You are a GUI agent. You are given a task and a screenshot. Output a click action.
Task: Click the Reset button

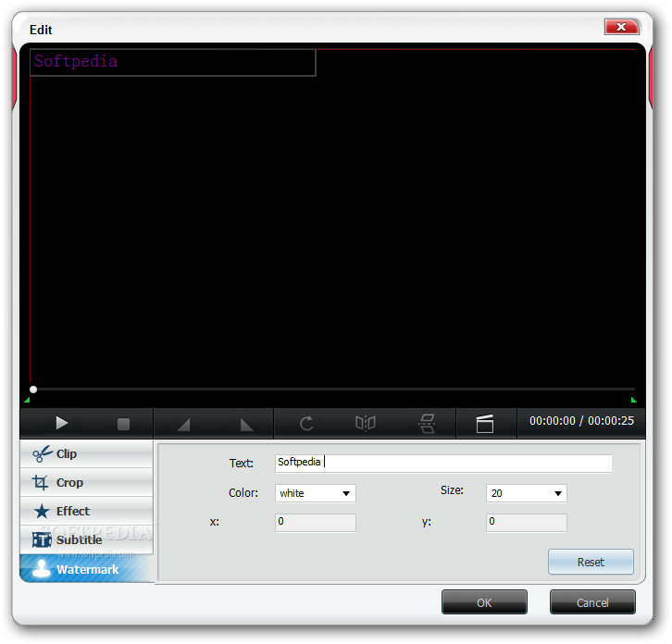click(591, 562)
